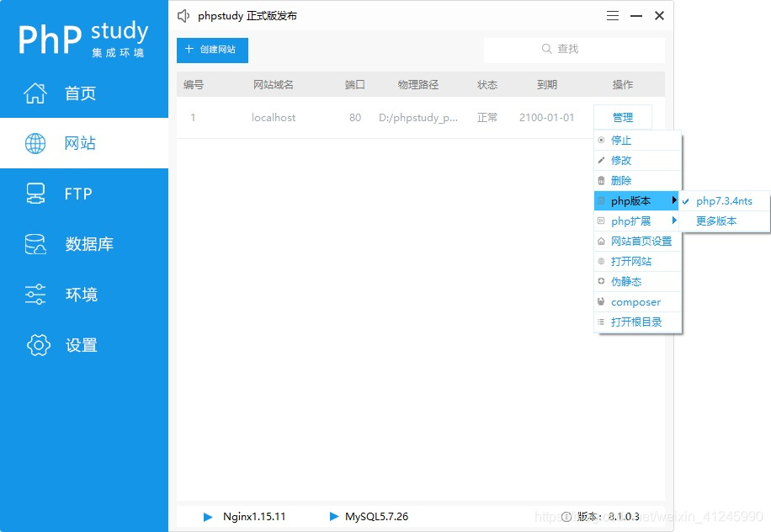This screenshot has height=532, width=771.
Task: Select composer from the context menu
Action: point(635,302)
